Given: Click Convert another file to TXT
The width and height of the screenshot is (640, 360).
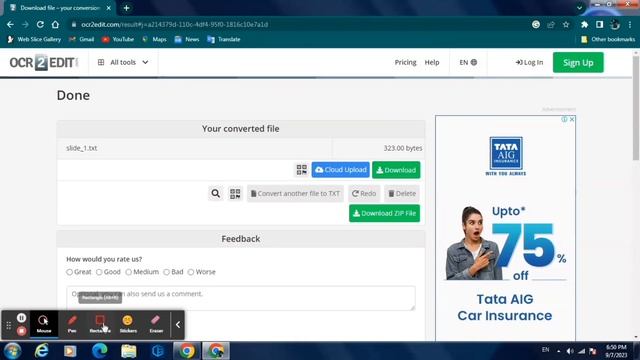Looking at the screenshot, I should (295, 193).
